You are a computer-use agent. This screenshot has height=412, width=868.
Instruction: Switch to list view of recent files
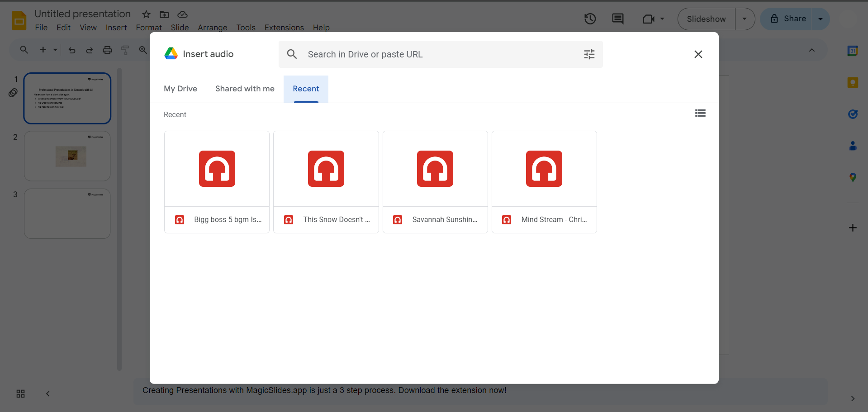(x=700, y=113)
